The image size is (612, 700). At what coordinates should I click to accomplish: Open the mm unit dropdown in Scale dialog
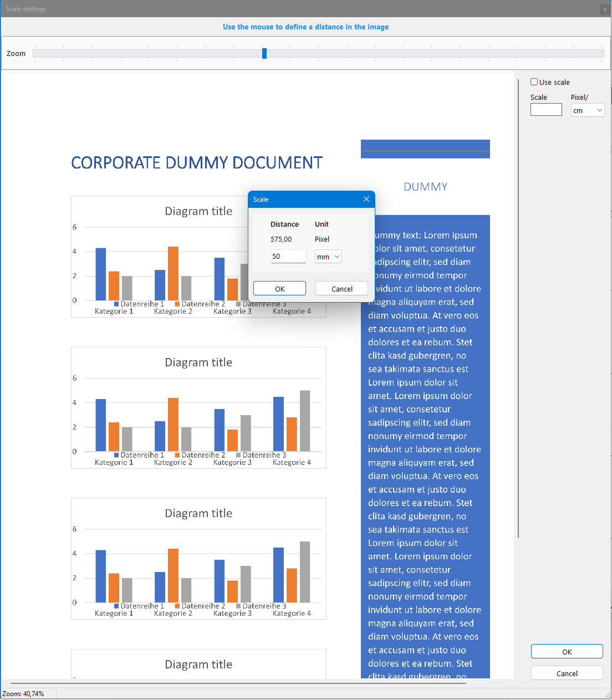pos(328,257)
